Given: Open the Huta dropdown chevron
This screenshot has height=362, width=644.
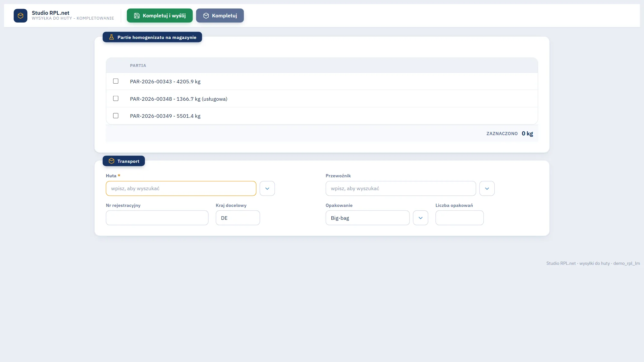Looking at the screenshot, I should pyautogui.click(x=267, y=189).
